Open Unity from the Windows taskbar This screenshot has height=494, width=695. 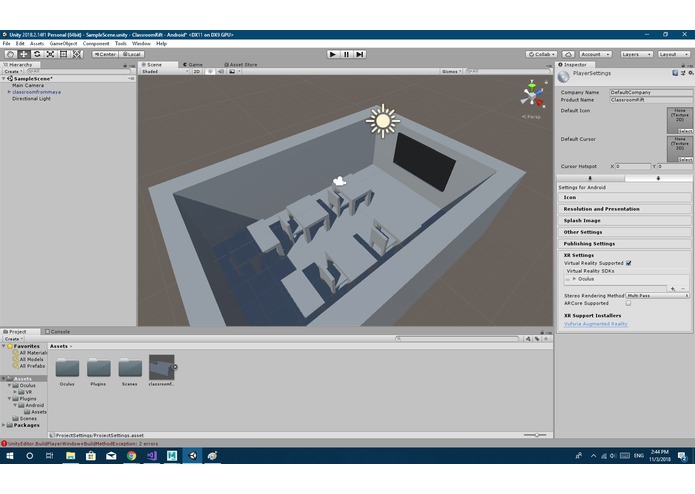(193, 455)
